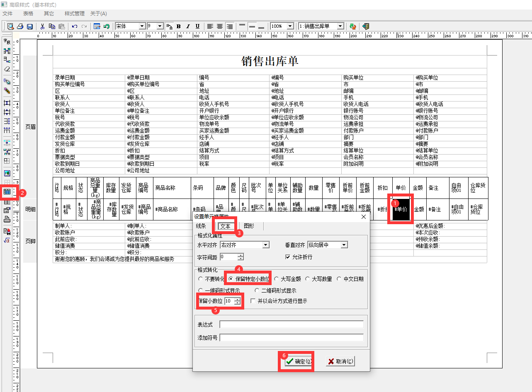Click the 取消 button
Viewport: 532px width, 392px height.
[x=340, y=361]
